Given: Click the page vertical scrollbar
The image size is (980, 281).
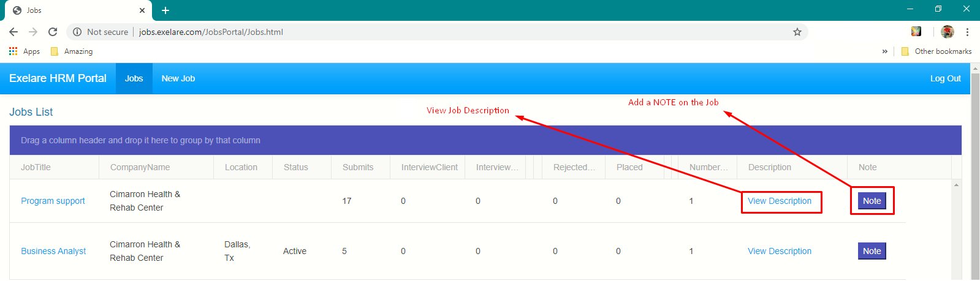Looking at the screenshot, I should click(975, 178).
